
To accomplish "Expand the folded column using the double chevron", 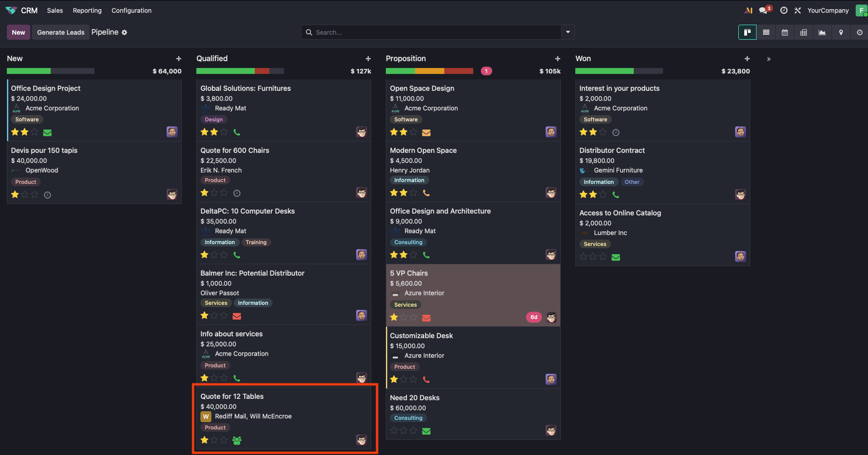I will 768,59.
